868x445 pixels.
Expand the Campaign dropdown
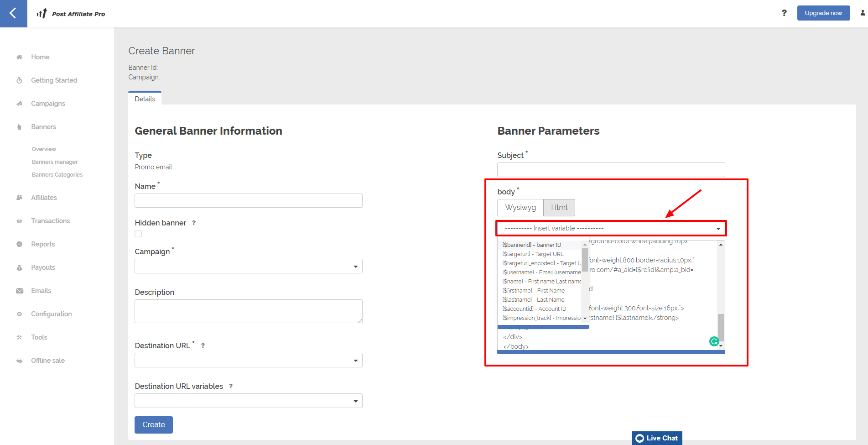click(249, 266)
